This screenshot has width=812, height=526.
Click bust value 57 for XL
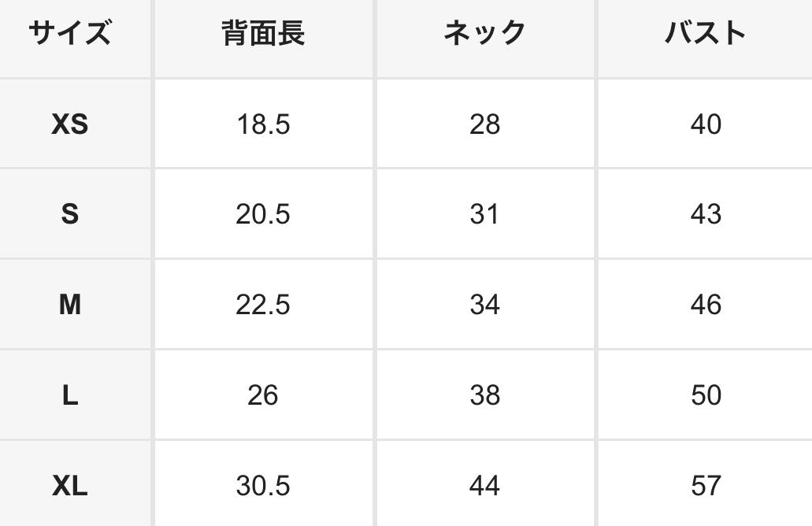click(x=706, y=486)
